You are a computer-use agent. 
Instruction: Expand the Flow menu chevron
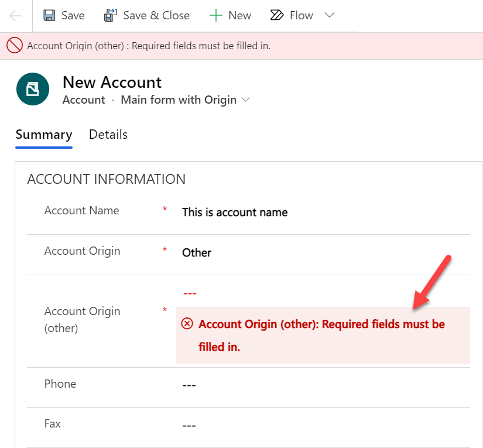pos(330,15)
